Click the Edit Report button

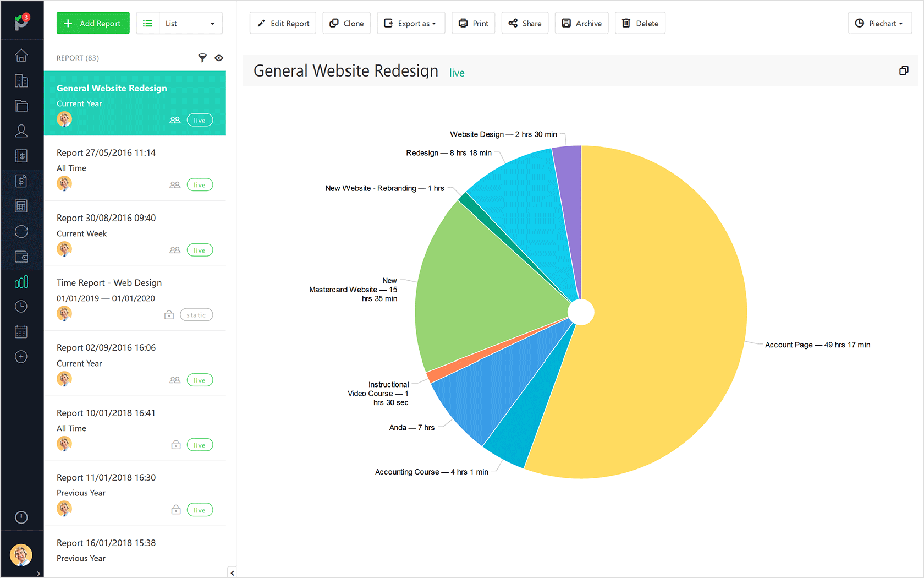pyautogui.click(x=283, y=23)
